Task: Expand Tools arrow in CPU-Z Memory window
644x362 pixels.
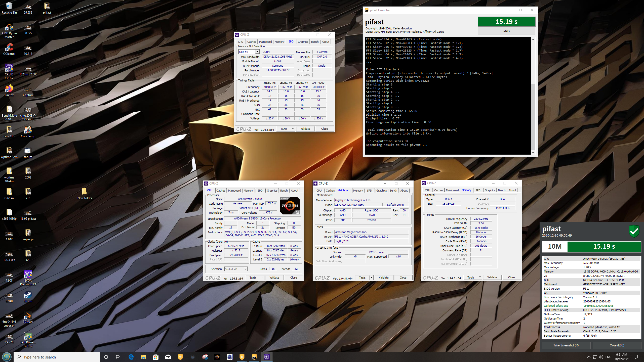Action: coord(480,277)
